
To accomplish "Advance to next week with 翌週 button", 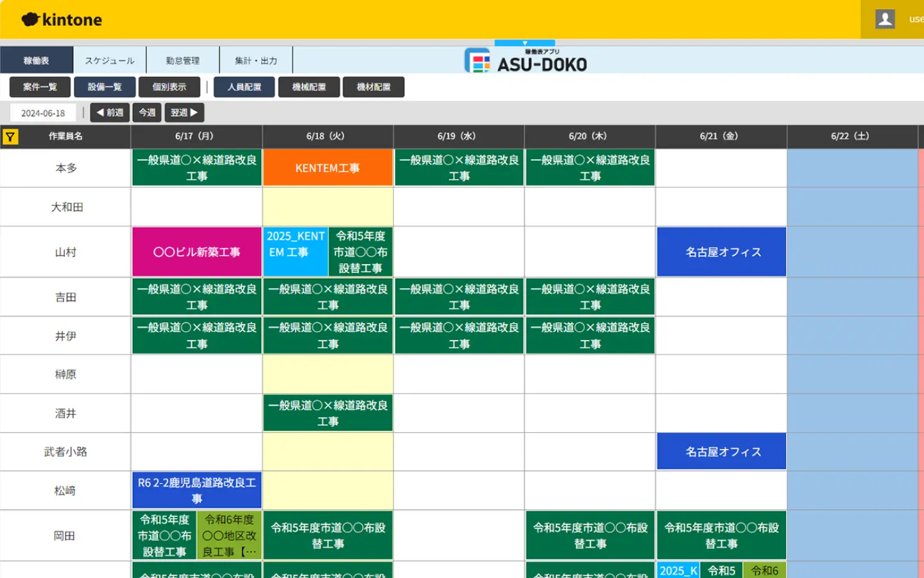I will coord(184,113).
